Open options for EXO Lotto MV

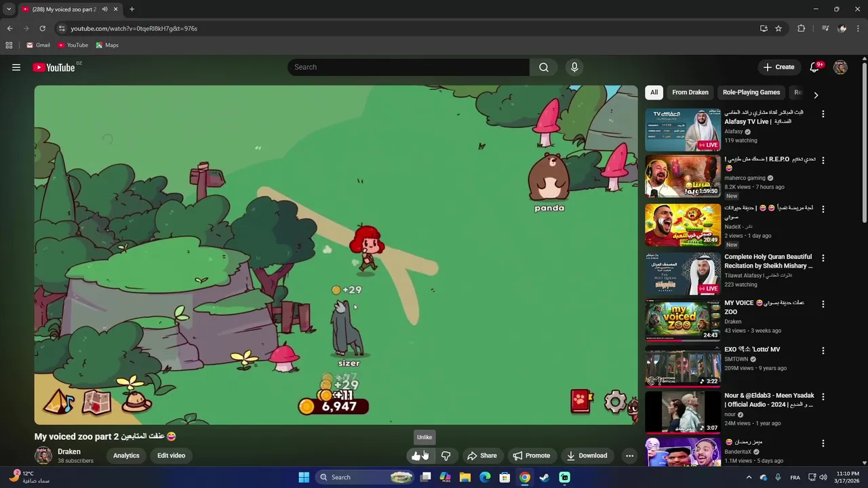(x=823, y=350)
